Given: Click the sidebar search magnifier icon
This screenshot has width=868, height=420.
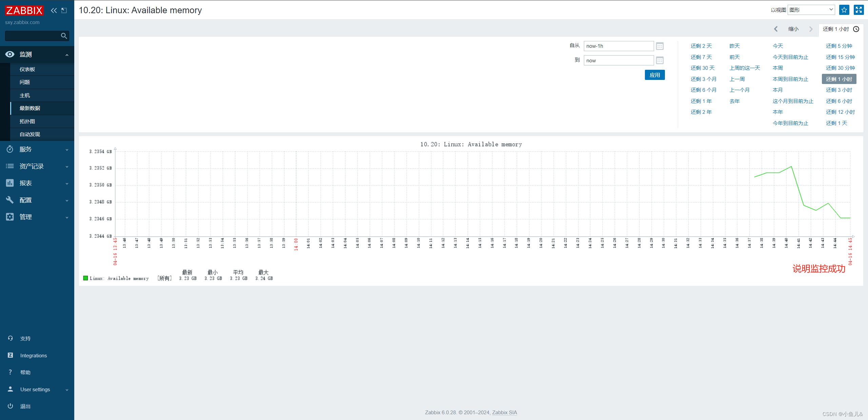Looking at the screenshot, I should pyautogui.click(x=64, y=36).
